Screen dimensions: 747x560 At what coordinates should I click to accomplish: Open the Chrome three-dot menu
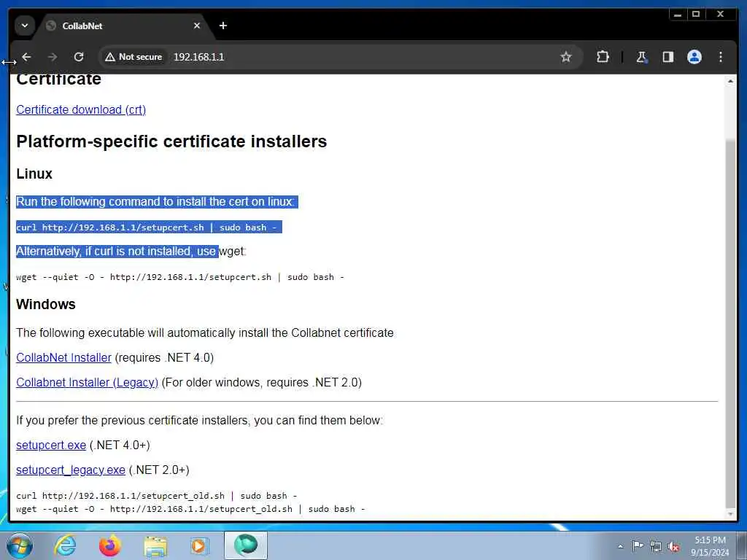(x=720, y=57)
